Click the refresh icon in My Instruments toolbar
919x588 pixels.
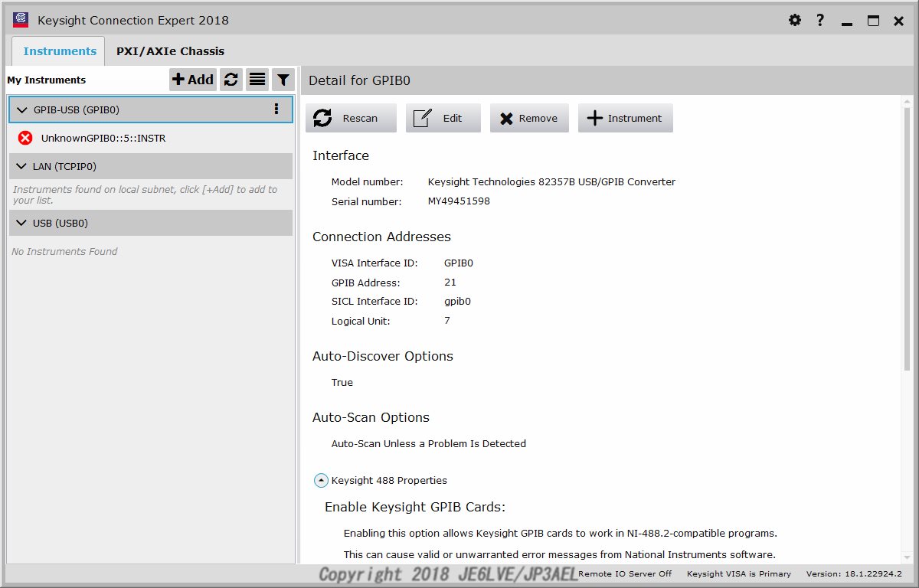click(x=231, y=79)
